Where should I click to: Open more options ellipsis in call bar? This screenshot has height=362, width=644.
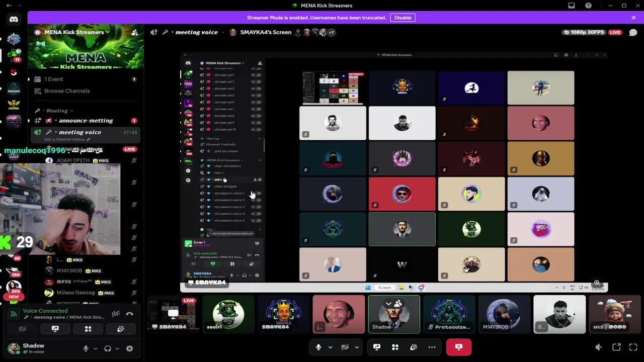(x=432, y=347)
